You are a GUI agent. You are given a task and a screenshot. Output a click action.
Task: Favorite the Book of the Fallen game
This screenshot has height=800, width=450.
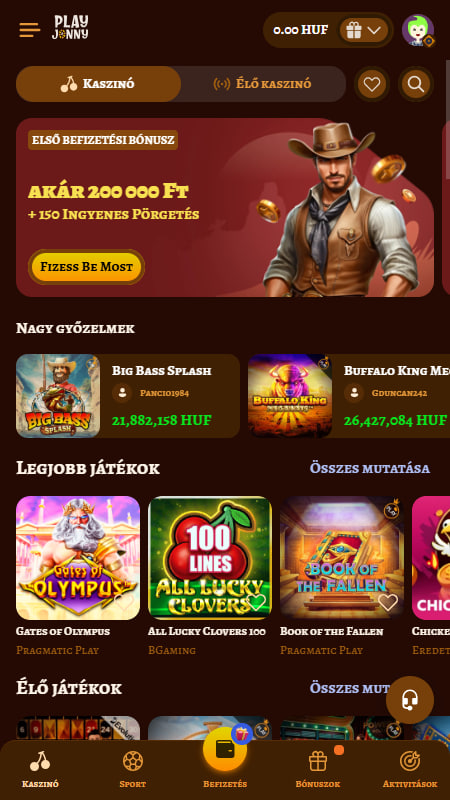click(388, 602)
